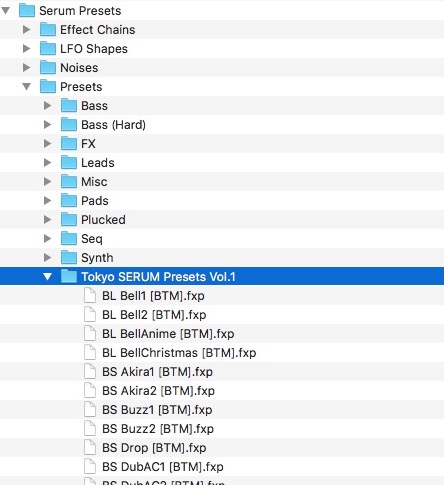Viewport: 444px width, 485px height.
Task: Click the Effect Chains folder icon
Action: click(x=48, y=29)
